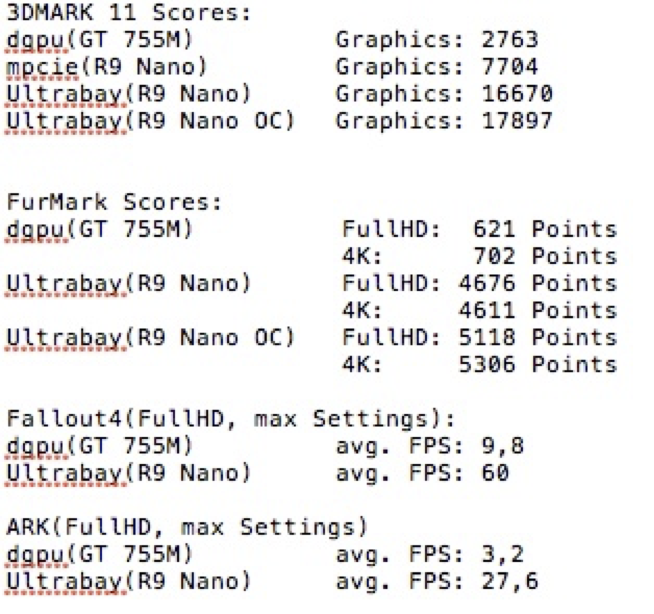The height and width of the screenshot is (614, 654).
Task: Click the ARK avg. FPS value 3,2
Action: point(503,555)
